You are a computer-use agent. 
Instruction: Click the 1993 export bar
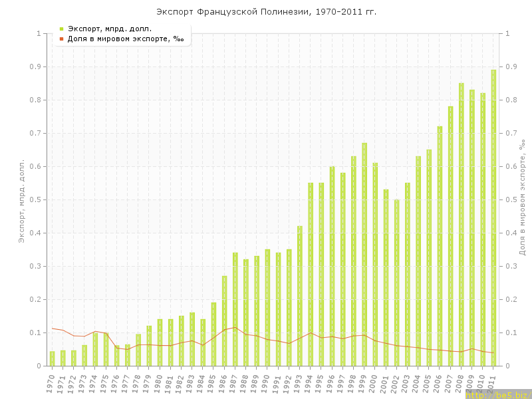[300, 296]
